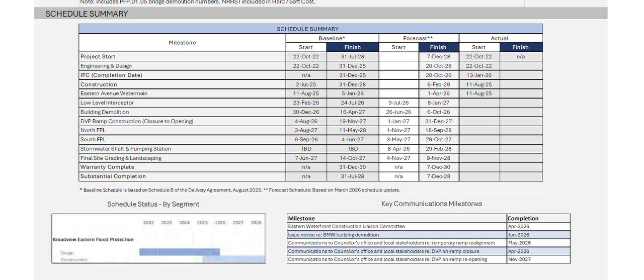Click Eastern Avenue Watermain baseline finish 5-Jan-26

353,94
